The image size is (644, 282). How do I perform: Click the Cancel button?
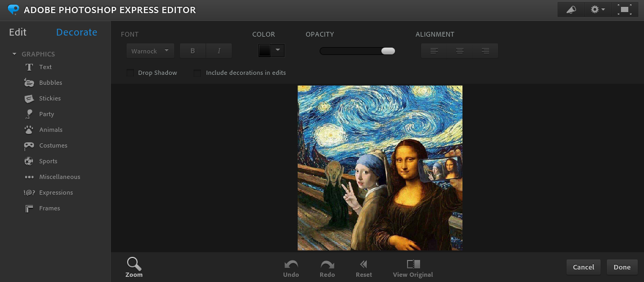(583, 267)
